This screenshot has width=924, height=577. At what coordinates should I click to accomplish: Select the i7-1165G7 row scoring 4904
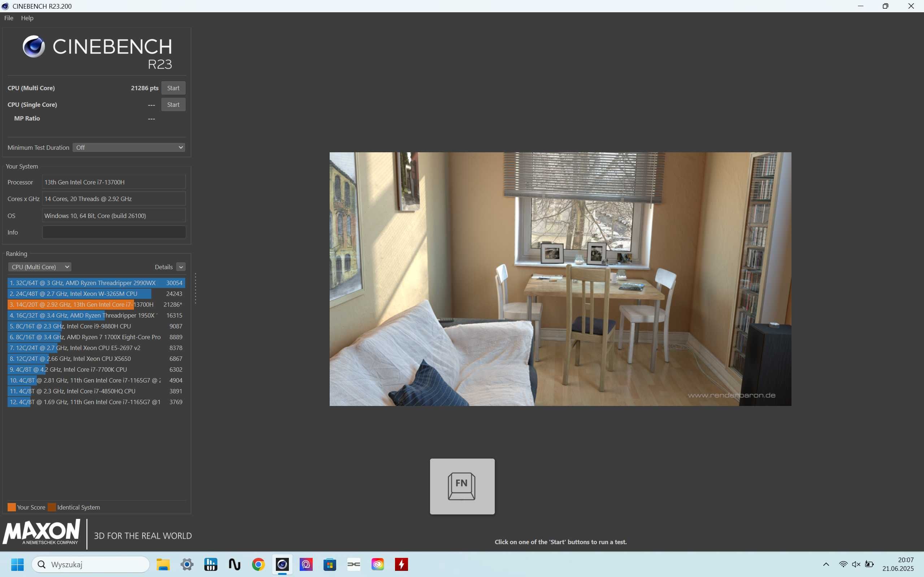pyautogui.click(x=96, y=380)
